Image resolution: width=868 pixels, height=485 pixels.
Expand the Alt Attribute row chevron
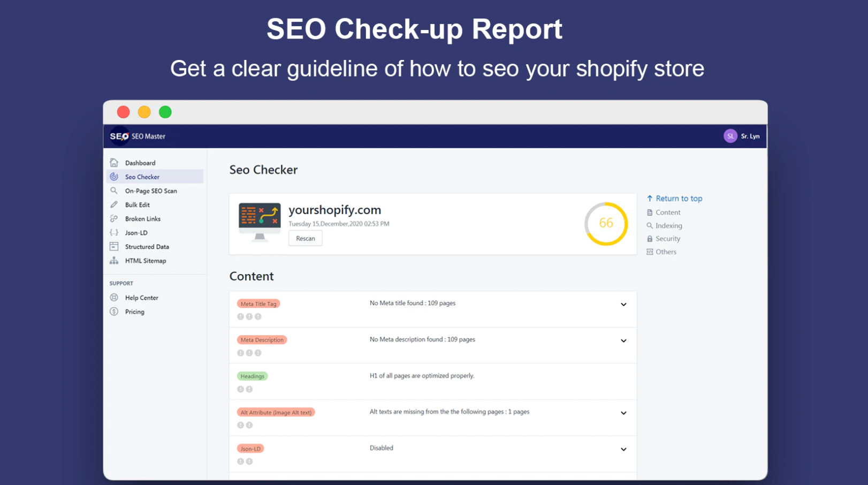(x=623, y=413)
